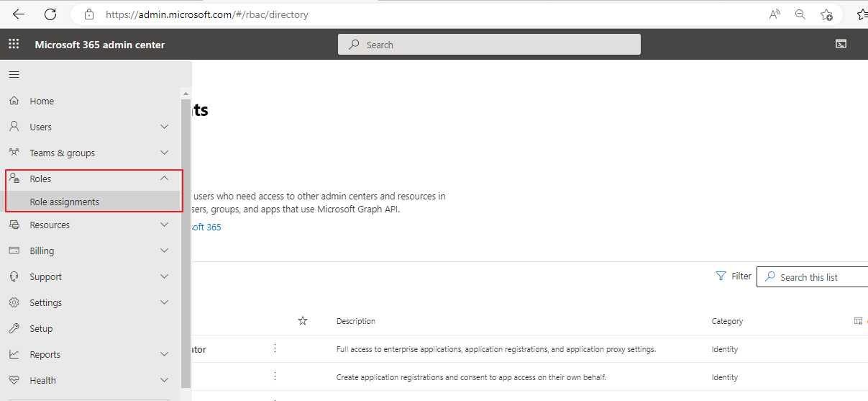Click the Health heart icon

click(14, 380)
